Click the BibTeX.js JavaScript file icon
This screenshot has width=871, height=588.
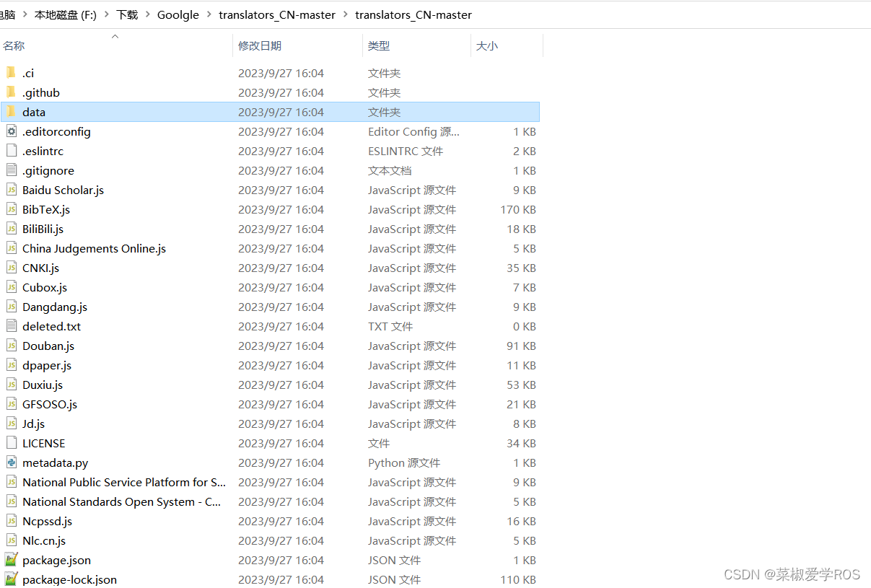coord(11,209)
